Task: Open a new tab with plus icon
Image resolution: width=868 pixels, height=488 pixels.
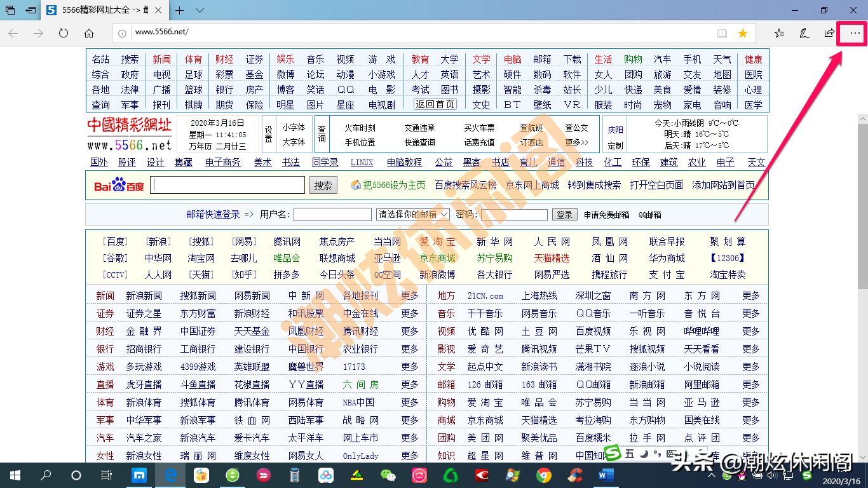Action: (180, 10)
